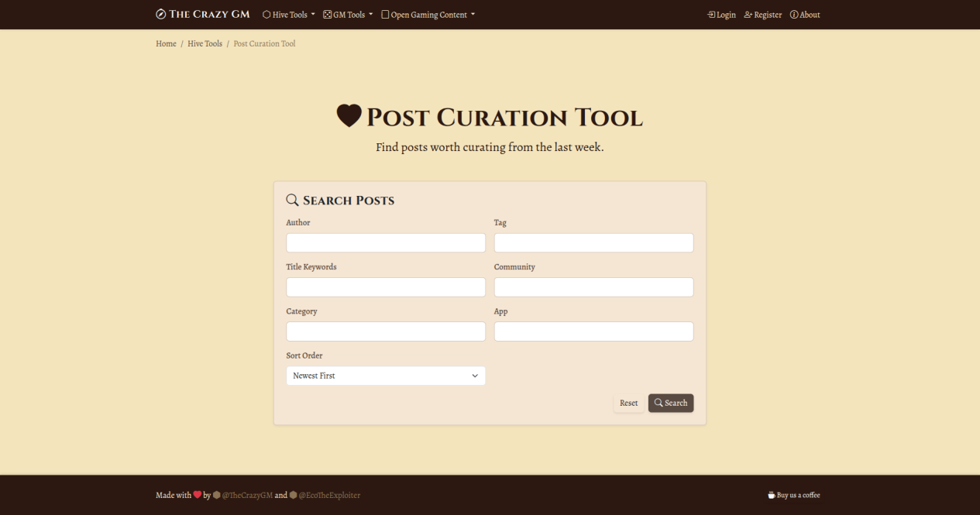980x515 pixels.
Task: Follow the Home breadcrumb link
Action: 166,43
